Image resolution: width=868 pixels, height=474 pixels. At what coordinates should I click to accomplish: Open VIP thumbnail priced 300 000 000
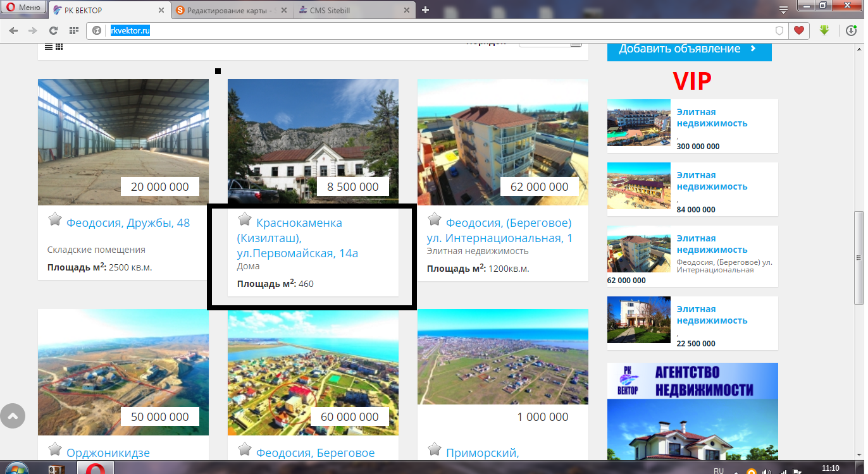[x=639, y=123]
